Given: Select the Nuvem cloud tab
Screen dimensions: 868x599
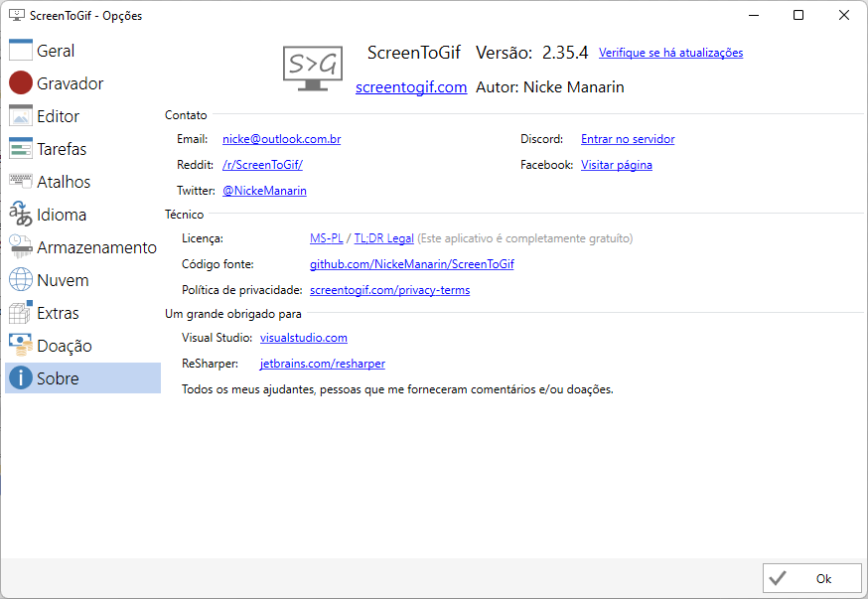Looking at the screenshot, I should click(x=82, y=279).
